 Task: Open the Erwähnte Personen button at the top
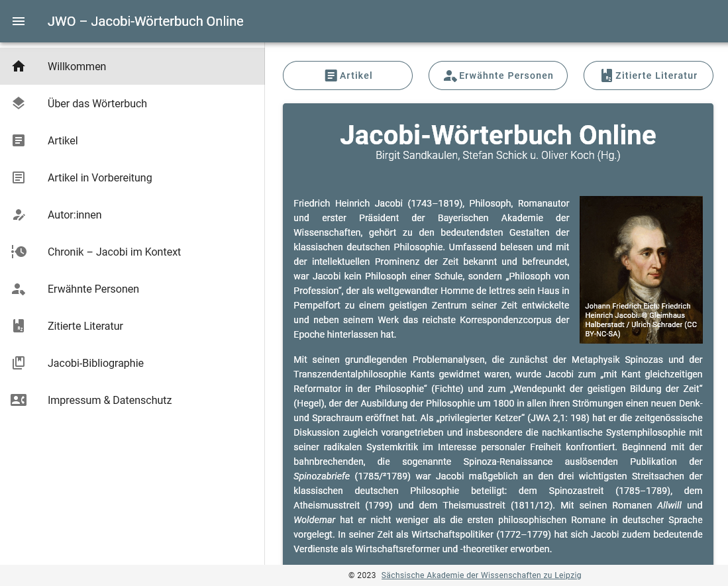[x=498, y=75]
